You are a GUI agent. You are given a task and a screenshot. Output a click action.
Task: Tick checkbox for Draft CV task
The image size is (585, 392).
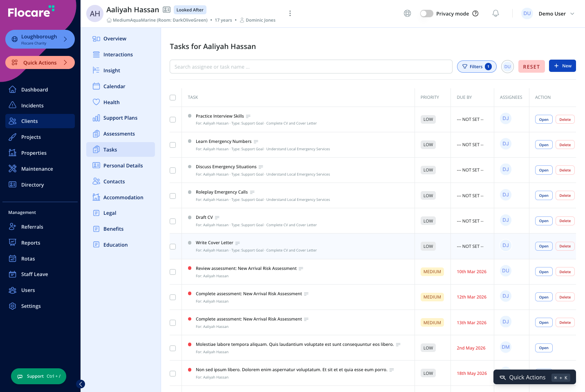(173, 221)
